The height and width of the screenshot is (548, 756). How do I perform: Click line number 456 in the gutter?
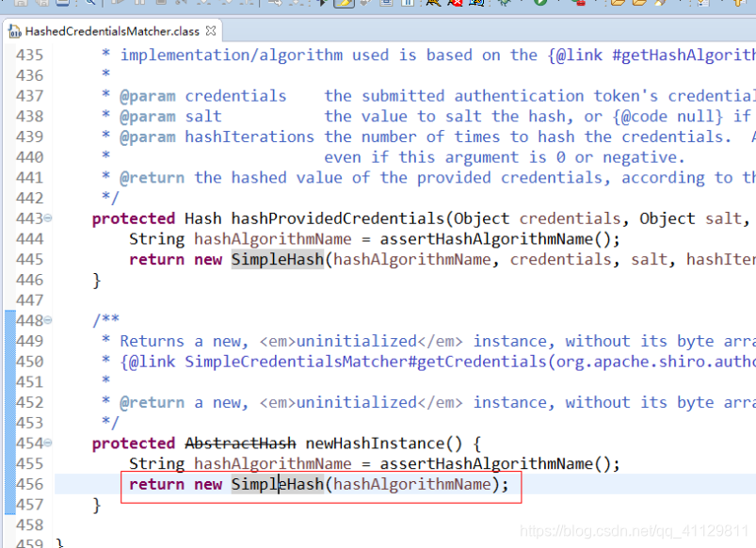[x=29, y=484]
